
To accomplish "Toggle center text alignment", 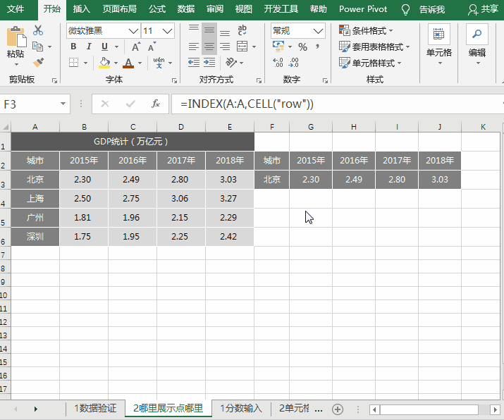I will (209, 47).
